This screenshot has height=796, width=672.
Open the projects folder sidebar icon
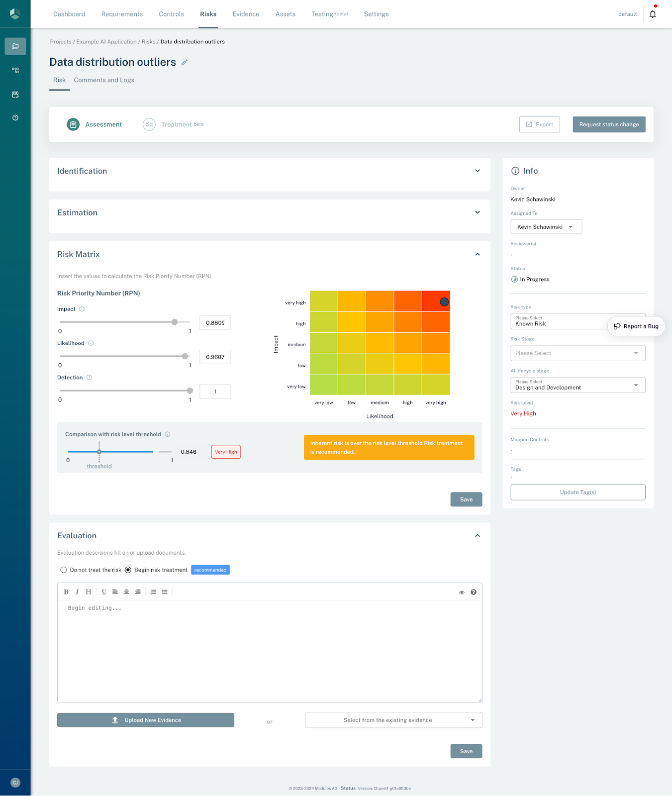click(x=15, y=46)
